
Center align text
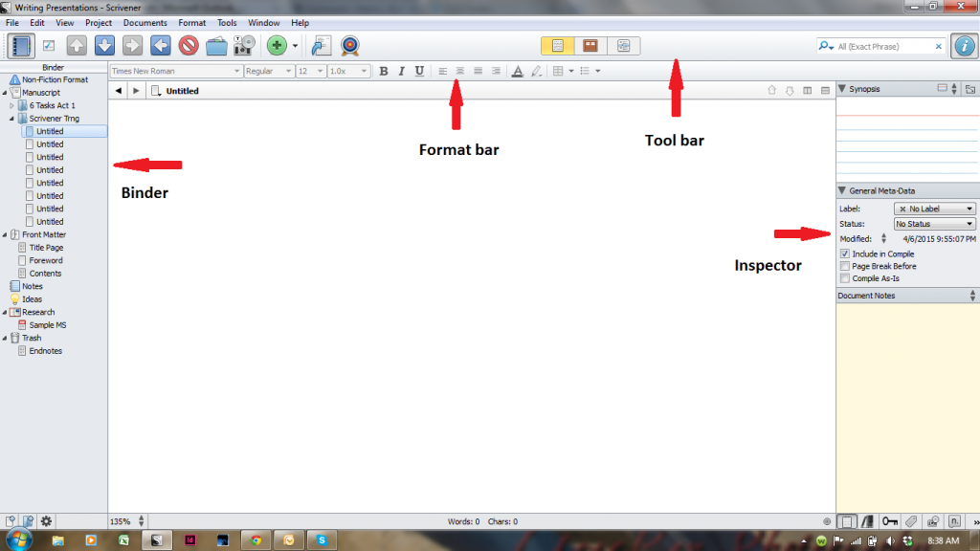(460, 71)
